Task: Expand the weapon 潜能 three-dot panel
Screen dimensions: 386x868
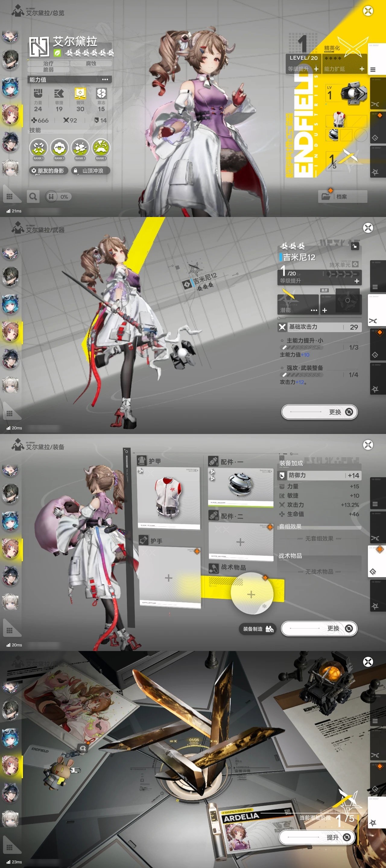Action: tap(314, 310)
